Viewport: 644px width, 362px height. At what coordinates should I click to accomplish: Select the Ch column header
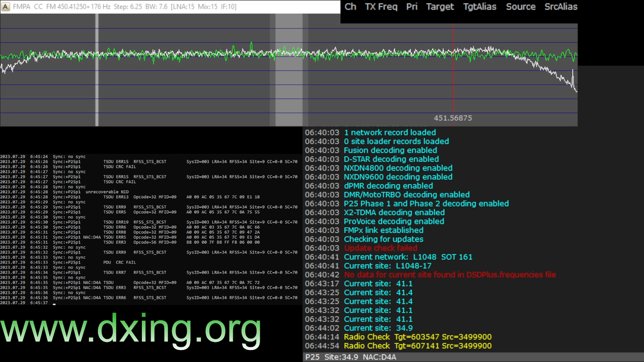pyautogui.click(x=350, y=7)
